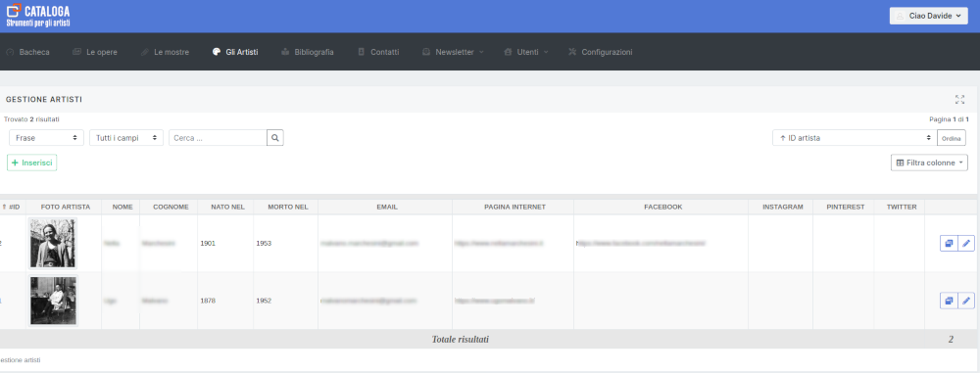This screenshot has width=980, height=373.
Task: Open the Tutti i campi dropdown
Action: pos(126,138)
